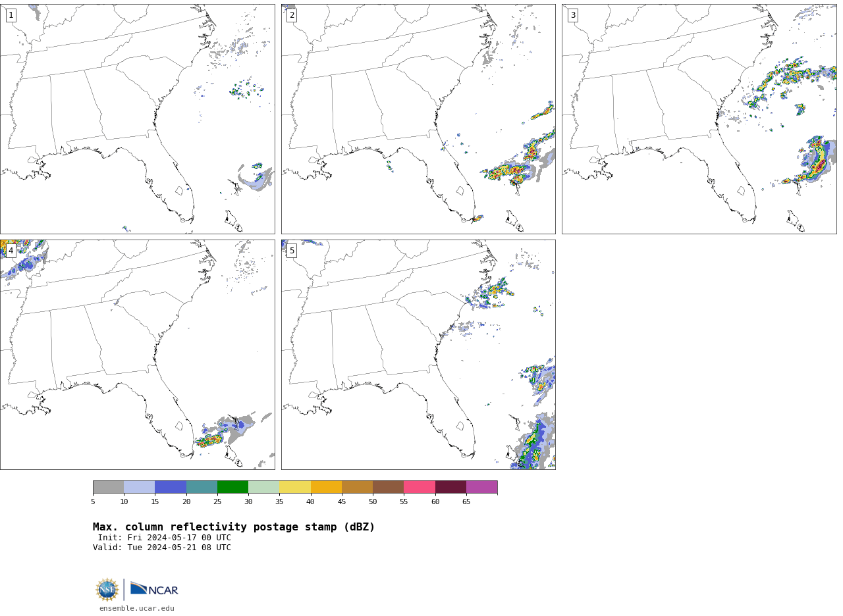Click the number 4 panel label

coord(11,251)
